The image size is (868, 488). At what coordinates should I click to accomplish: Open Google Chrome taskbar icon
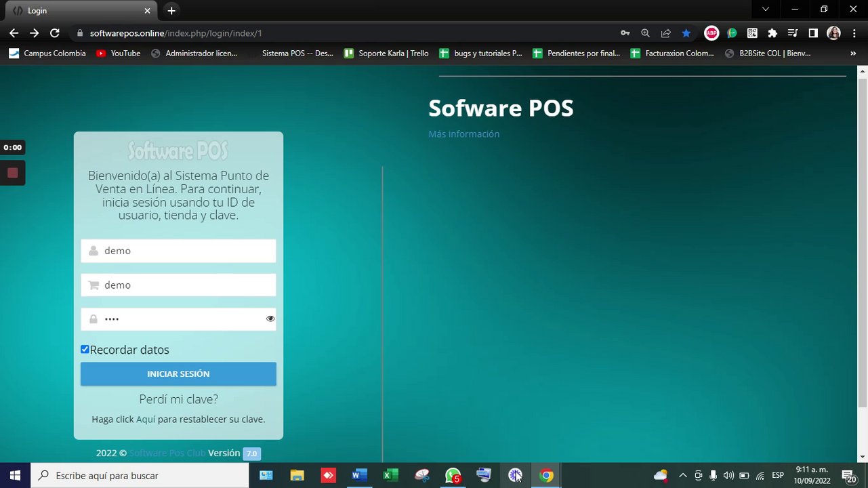click(546, 475)
